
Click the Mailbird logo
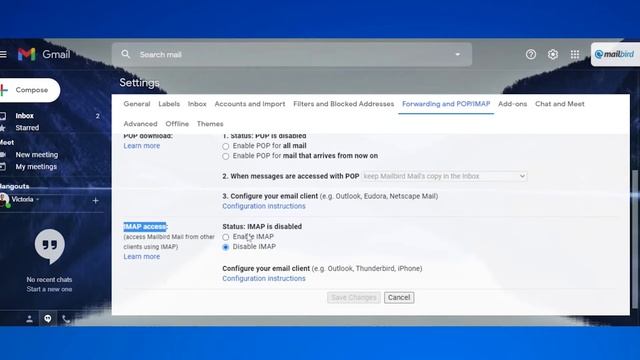pyautogui.click(x=615, y=54)
